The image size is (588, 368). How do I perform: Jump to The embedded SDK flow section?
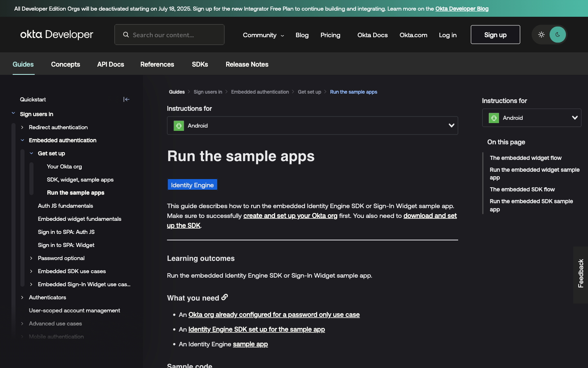[x=522, y=189]
